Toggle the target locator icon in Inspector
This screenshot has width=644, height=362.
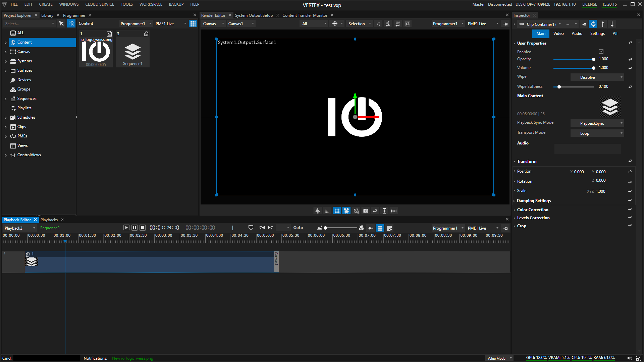coord(593,24)
